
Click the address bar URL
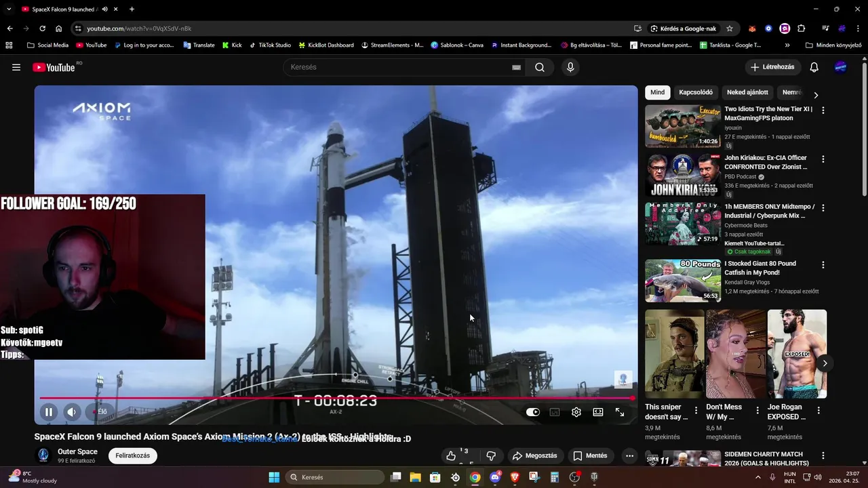coord(139,28)
